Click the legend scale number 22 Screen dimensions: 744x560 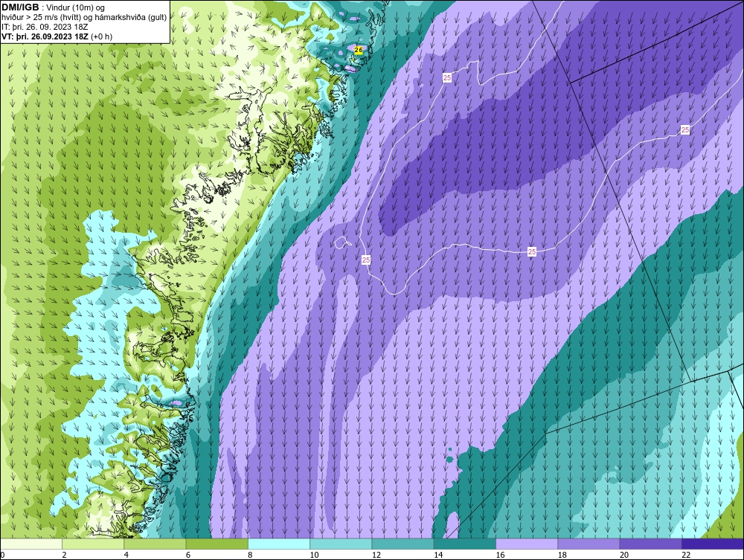(x=686, y=556)
